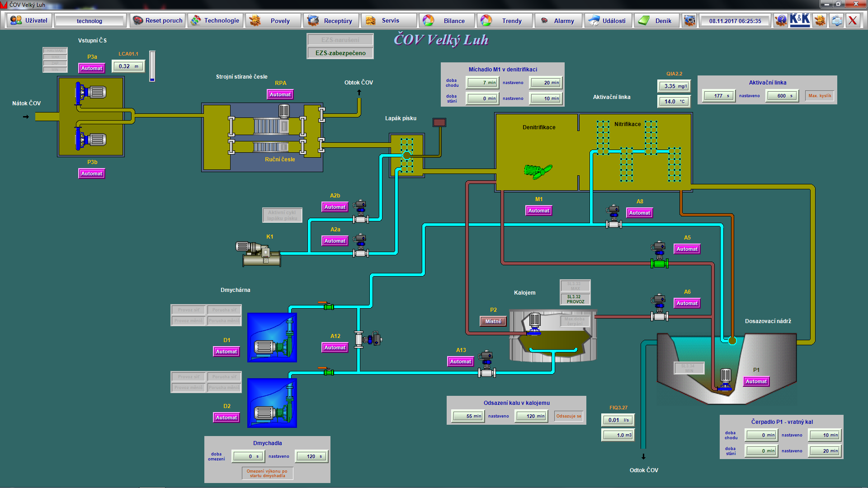This screenshot has height=488, width=868.
Task: Click the green A5 valve icon
Action: coord(659,263)
